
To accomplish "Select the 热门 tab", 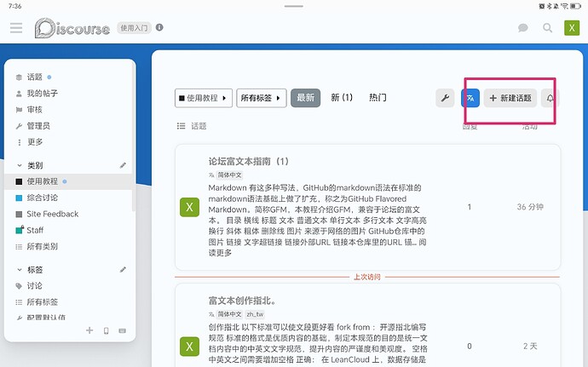I will 378,98.
